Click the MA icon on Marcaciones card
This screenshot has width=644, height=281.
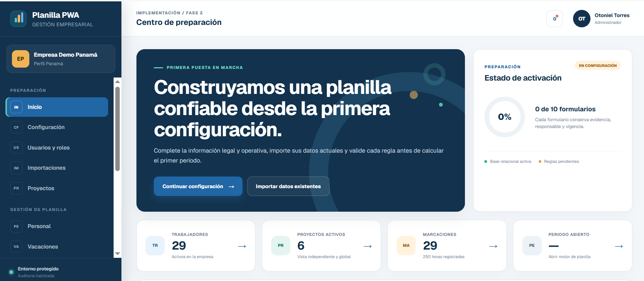(x=406, y=245)
